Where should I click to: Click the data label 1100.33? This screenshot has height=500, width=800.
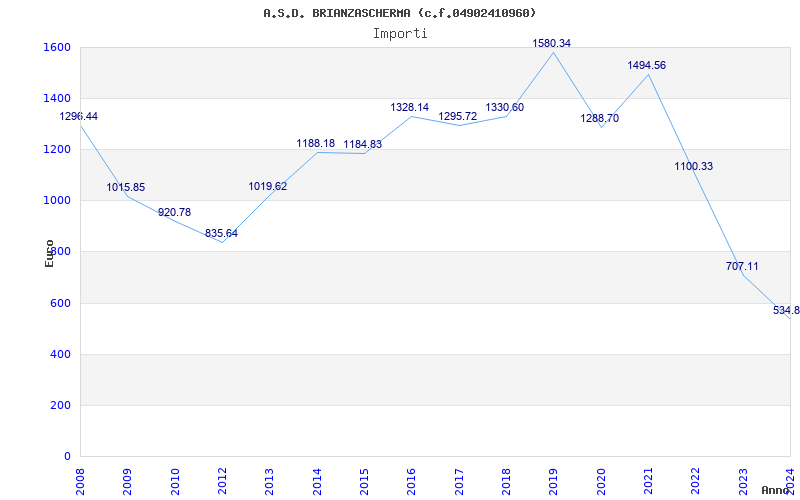[694, 166]
